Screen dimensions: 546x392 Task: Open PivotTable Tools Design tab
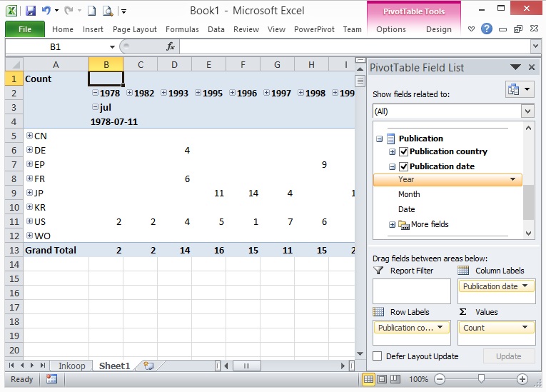439,29
